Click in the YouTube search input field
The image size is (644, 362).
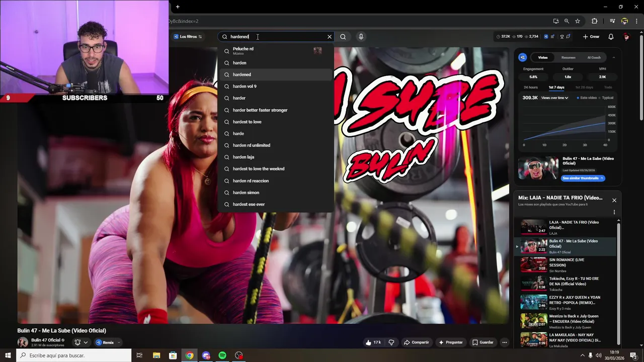point(277,37)
